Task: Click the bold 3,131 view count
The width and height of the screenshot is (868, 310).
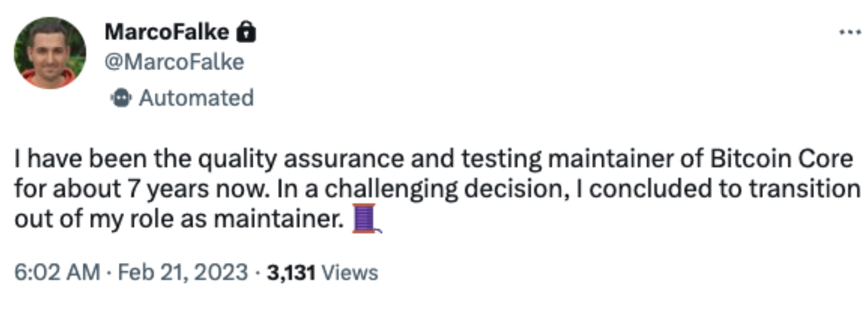Action: click(x=291, y=273)
